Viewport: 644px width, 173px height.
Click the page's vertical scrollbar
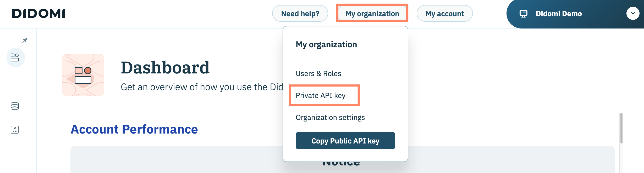click(621, 128)
